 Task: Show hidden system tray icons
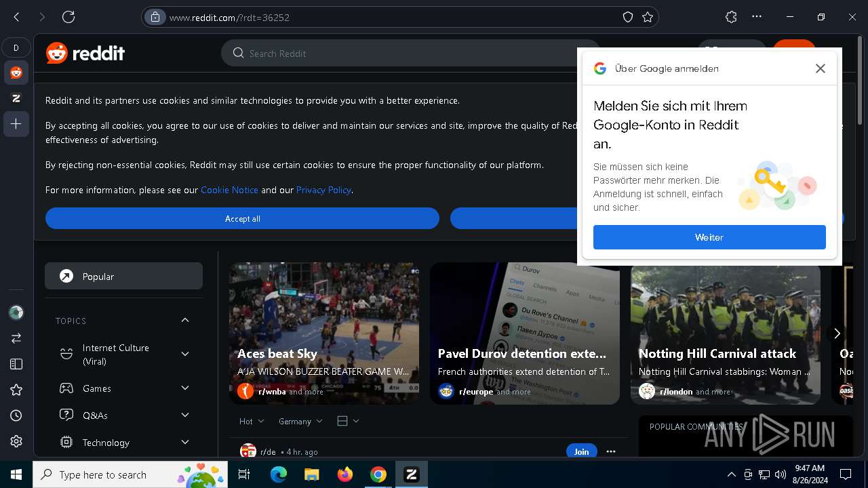tap(731, 474)
